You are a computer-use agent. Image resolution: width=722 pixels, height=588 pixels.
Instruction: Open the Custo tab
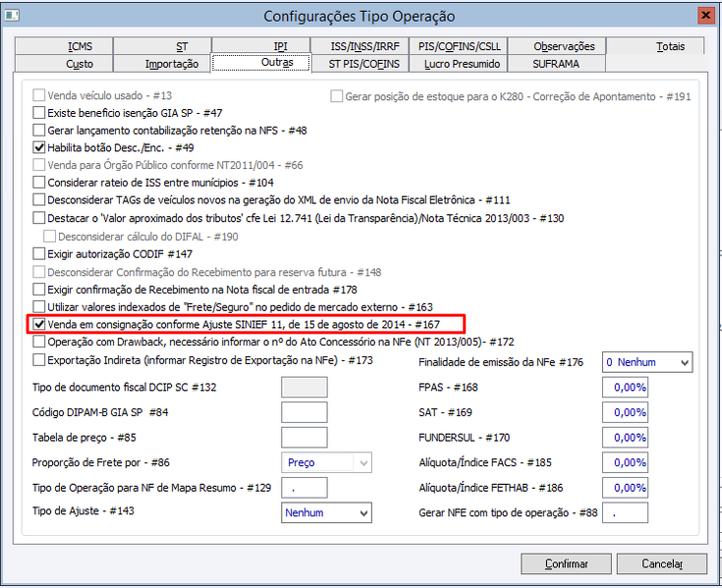click(x=64, y=64)
